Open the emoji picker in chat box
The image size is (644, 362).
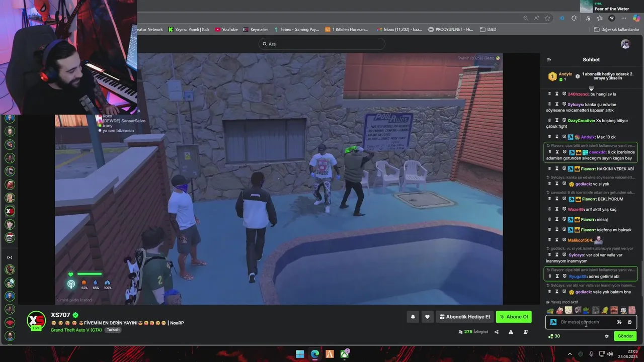[629, 322]
